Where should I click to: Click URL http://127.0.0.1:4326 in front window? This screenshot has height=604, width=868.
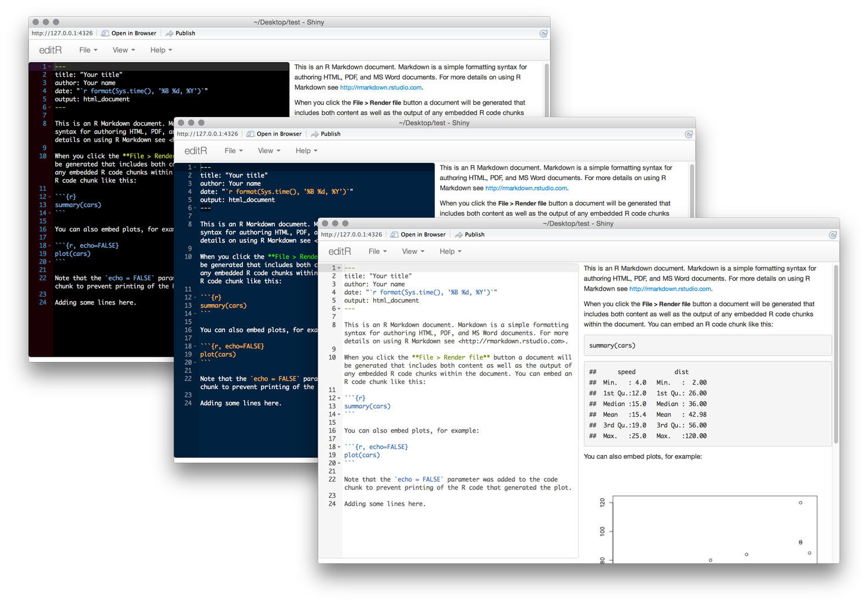point(351,235)
